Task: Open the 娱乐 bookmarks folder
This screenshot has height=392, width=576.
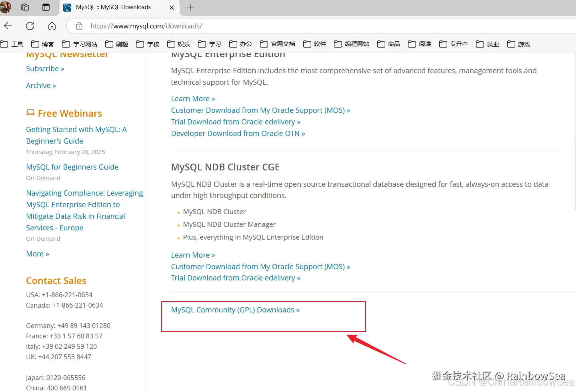Action: pyautogui.click(x=179, y=44)
